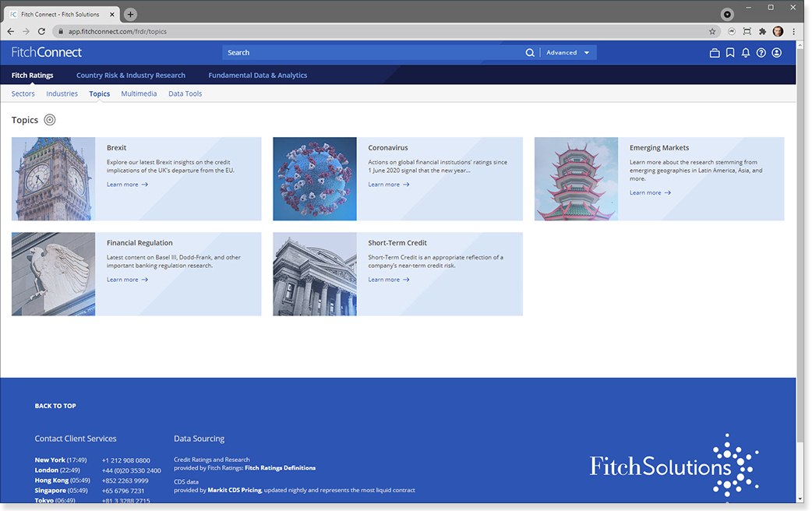Open the Coronavirus virus image thumbnail
812x511 pixels.
pyautogui.click(x=315, y=179)
